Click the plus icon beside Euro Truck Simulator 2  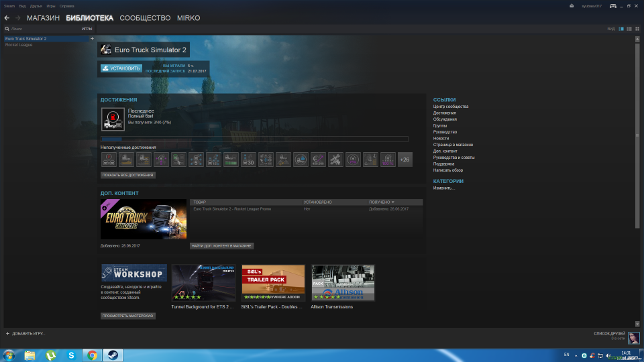point(92,39)
